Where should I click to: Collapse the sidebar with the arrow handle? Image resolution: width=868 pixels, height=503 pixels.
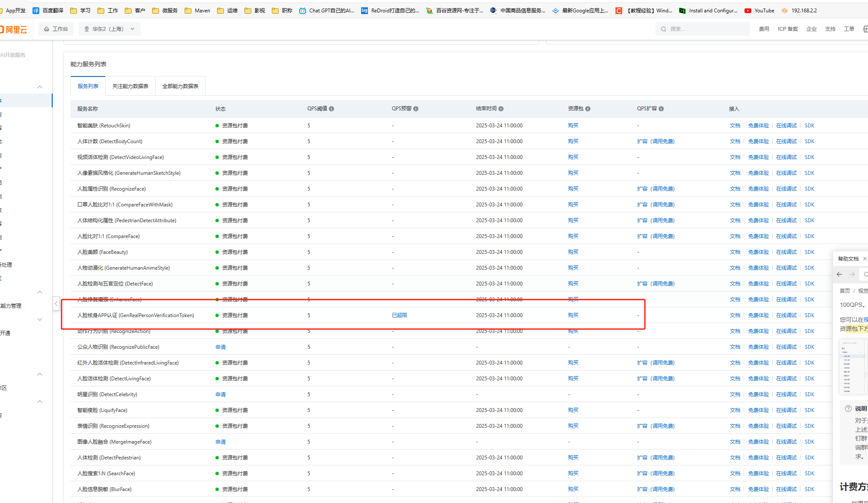coord(56,304)
